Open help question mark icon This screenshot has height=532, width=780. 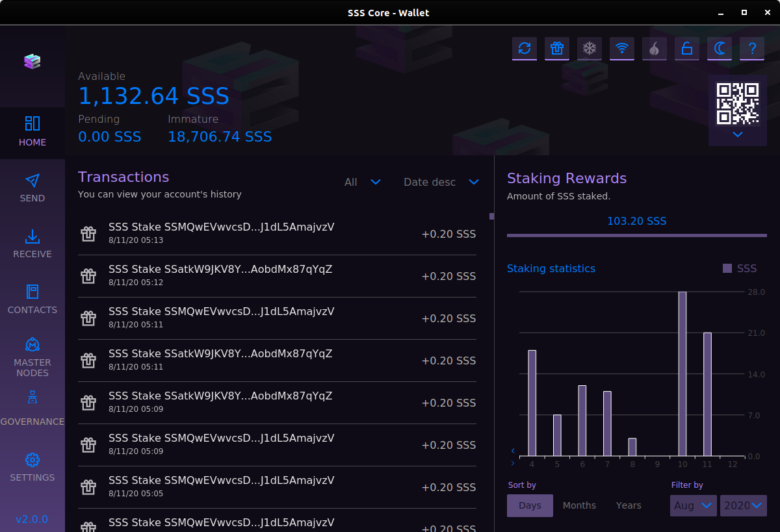752,48
